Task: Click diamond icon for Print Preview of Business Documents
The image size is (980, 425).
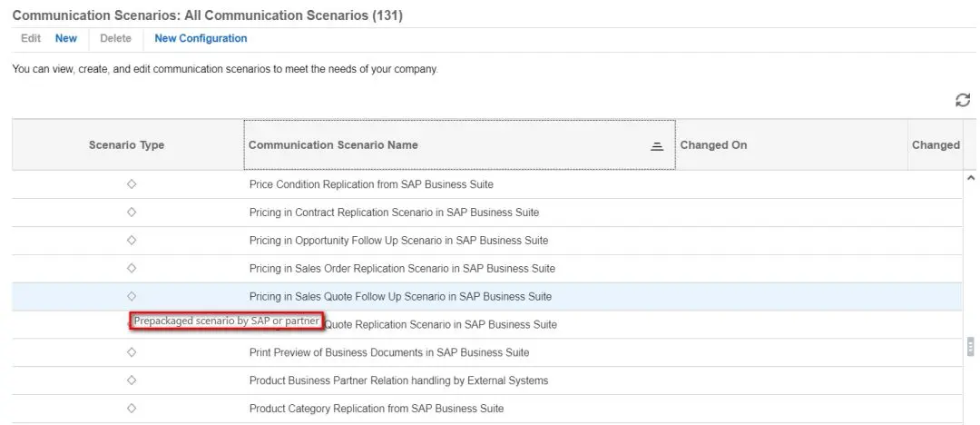Action: point(132,352)
